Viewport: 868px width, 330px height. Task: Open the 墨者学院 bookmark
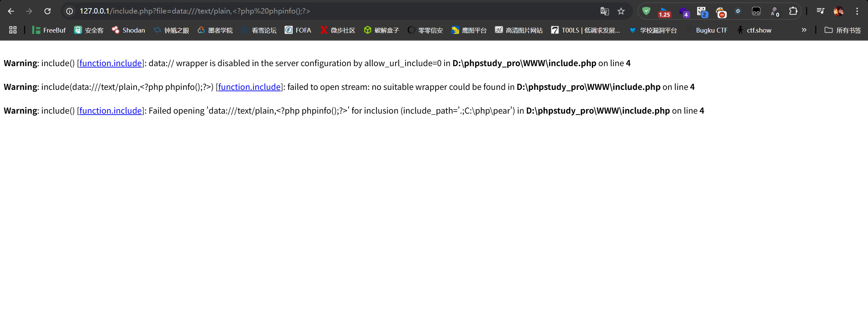tap(215, 30)
